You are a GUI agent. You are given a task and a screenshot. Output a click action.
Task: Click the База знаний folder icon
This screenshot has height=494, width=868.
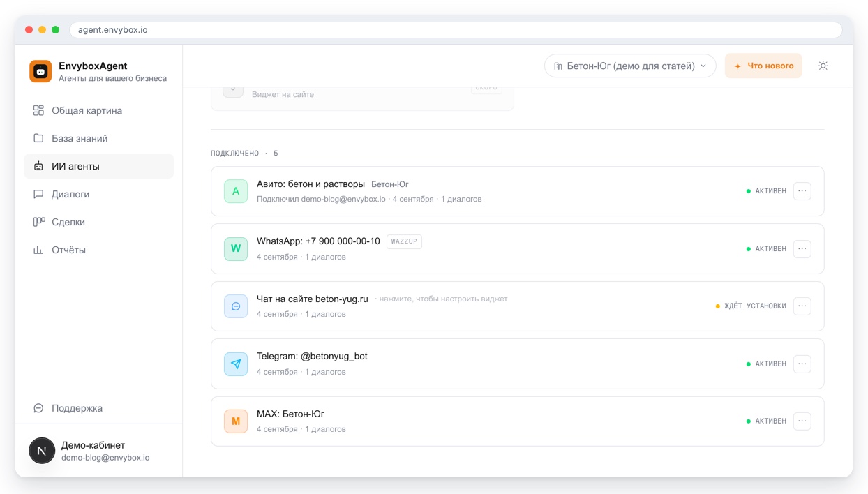[x=38, y=138]
